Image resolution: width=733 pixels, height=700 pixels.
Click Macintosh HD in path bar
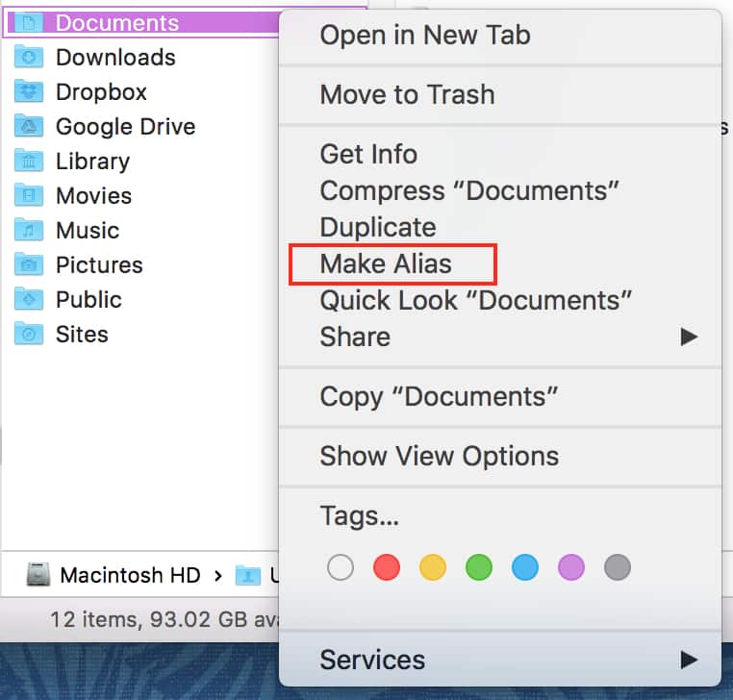(130, 575)
